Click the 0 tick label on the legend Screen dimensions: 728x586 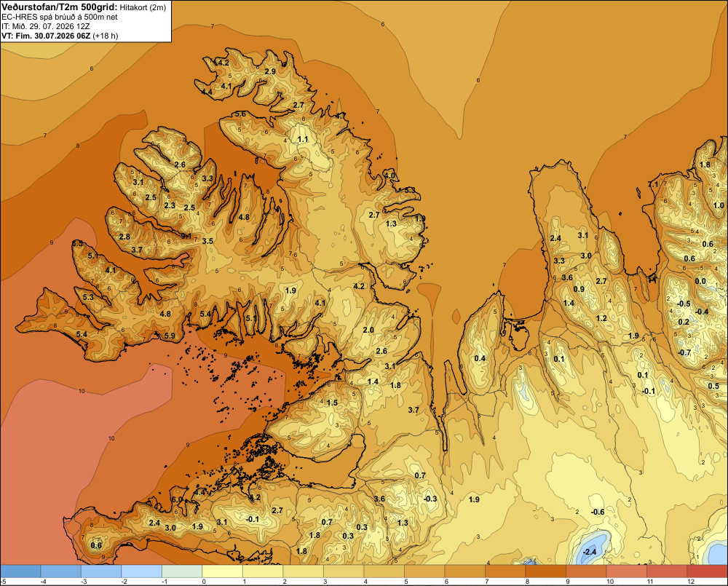tap(205, 582)
